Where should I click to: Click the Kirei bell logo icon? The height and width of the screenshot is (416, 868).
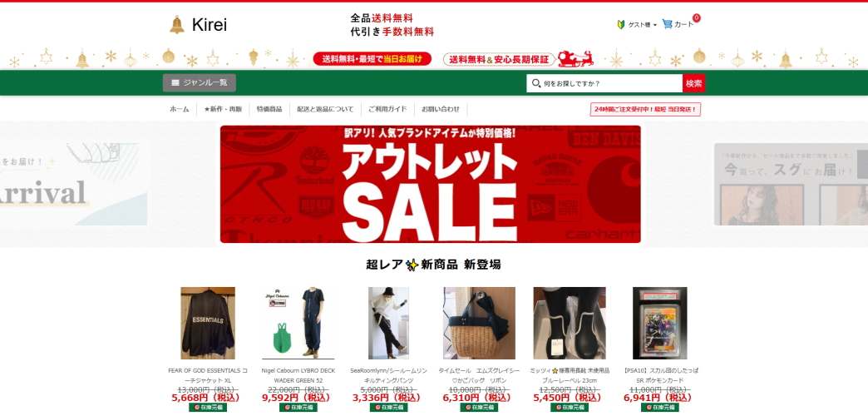click(176, 25)
